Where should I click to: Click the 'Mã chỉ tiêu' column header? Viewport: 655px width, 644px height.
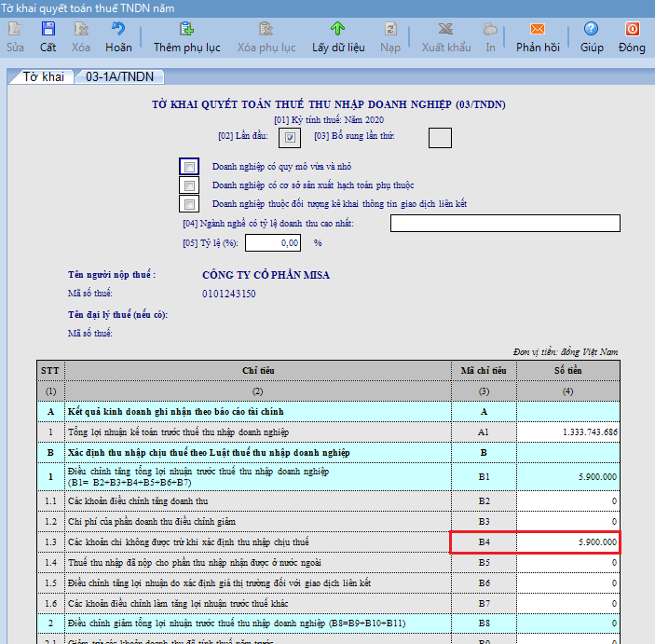coord(484,371)
